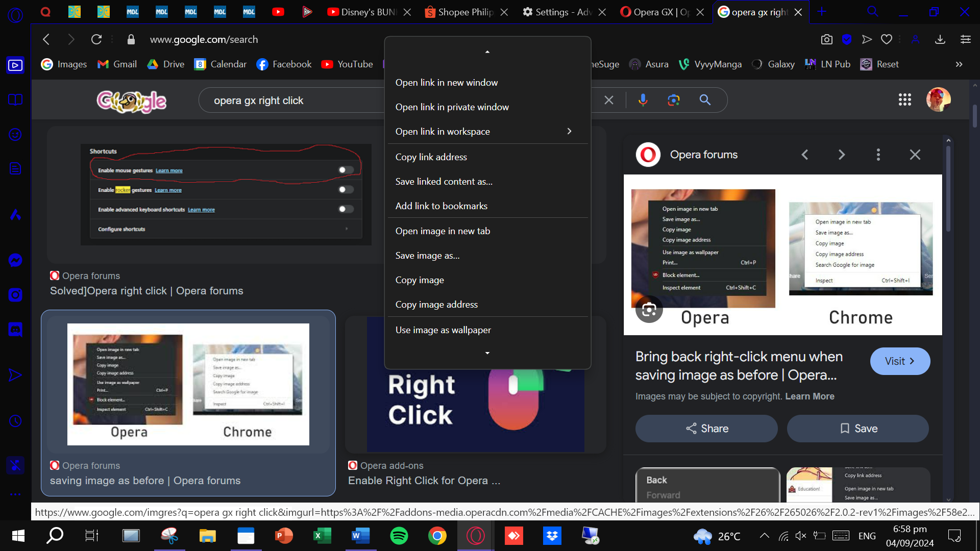Search tabs magnifier in title bar
980x551 pixels.
tap(873, 11)
